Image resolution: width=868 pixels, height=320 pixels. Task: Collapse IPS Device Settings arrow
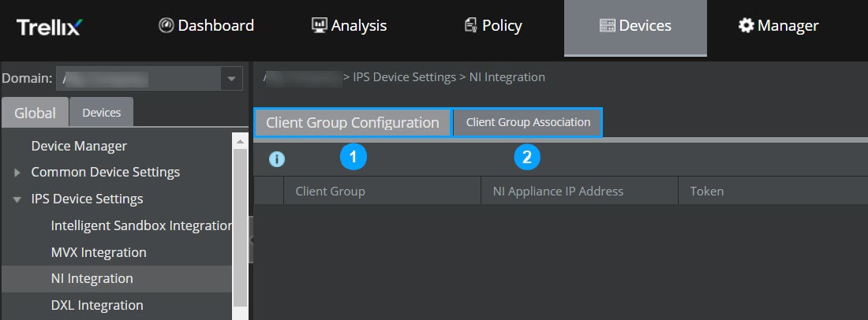(17, 199)
